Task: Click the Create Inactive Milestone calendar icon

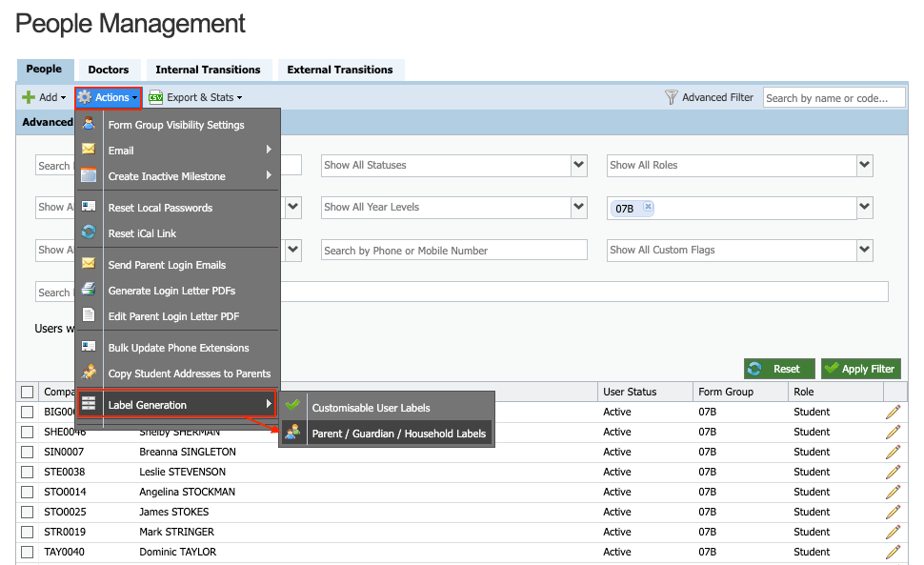Action: (89, 175)
